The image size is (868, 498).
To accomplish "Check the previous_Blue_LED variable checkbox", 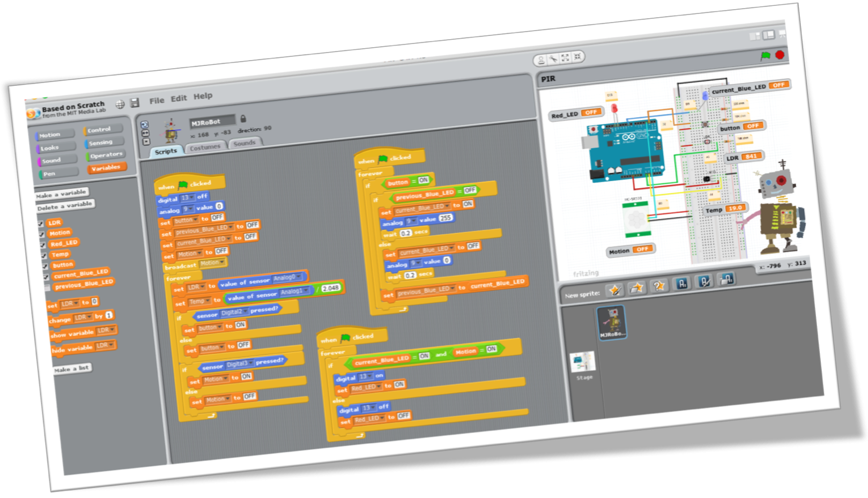I will 47,288.
